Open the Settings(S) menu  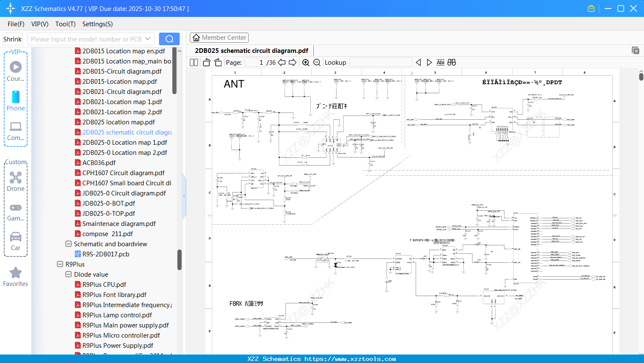pos(97,24)
